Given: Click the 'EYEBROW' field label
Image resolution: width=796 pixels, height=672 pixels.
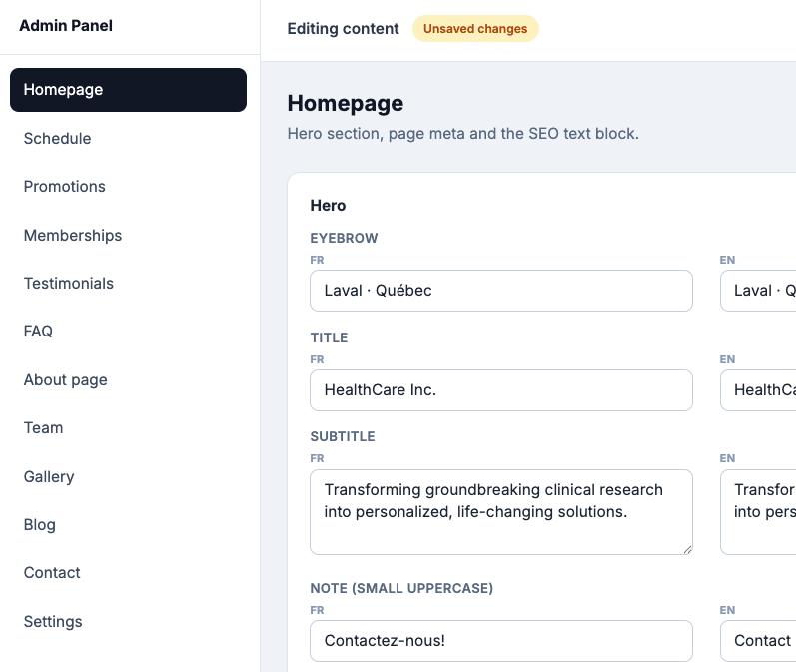Looking at the screenshot, I should 344,238.
